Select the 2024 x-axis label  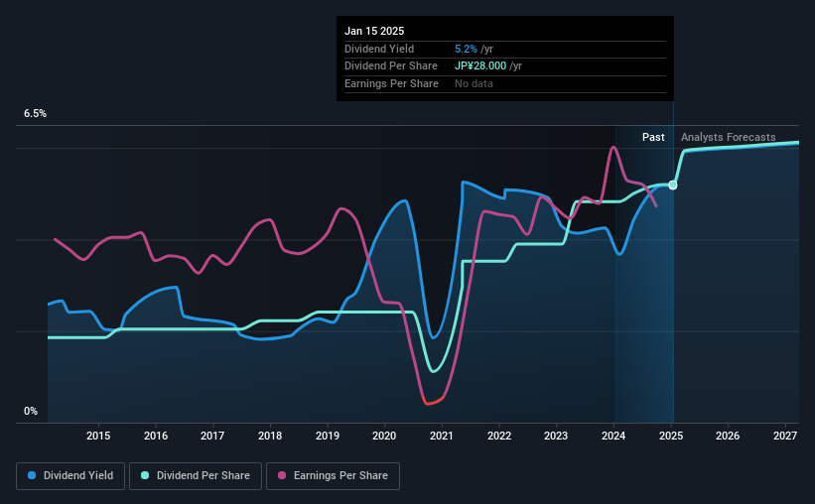(613, 436)
